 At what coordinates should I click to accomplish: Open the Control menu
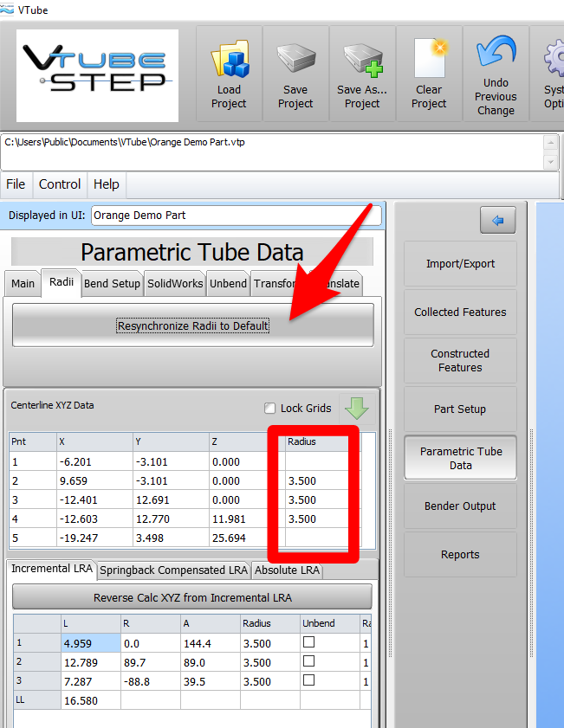(x=60, y=184)
